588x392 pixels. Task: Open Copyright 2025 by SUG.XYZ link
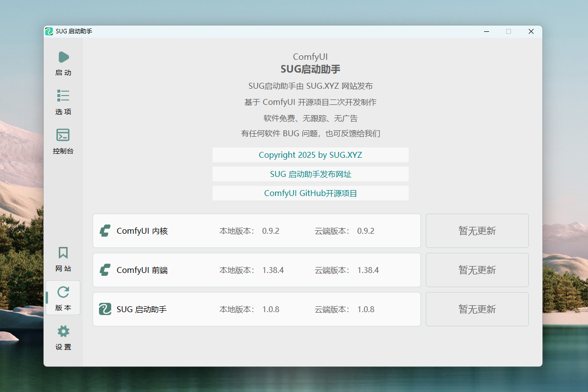tap(310, 155)
